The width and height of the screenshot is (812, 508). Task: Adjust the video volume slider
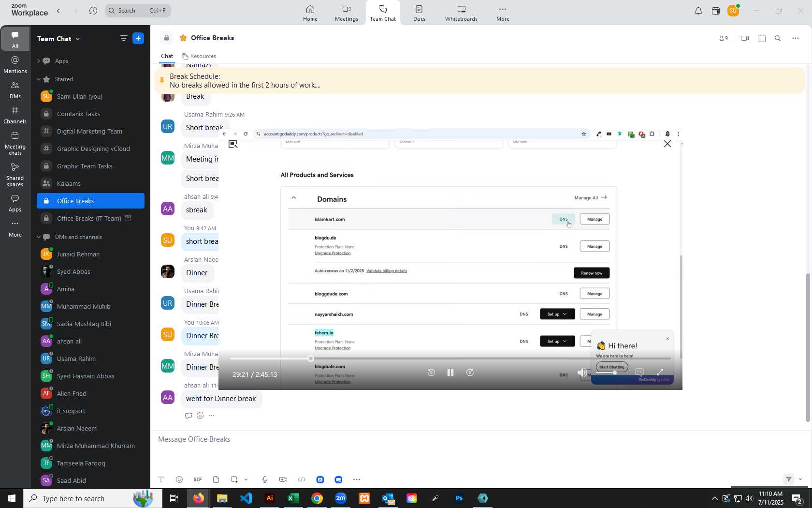click(x=606, y=373)
